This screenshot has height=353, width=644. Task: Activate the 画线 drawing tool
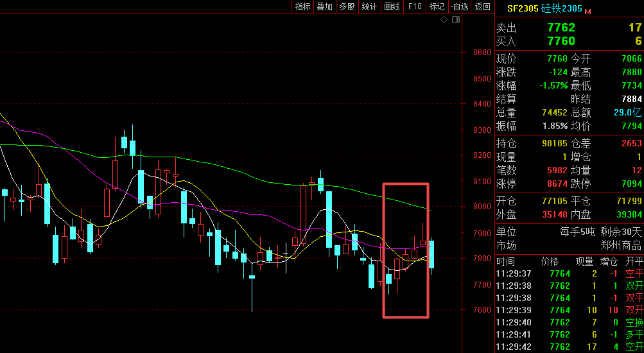392,6
